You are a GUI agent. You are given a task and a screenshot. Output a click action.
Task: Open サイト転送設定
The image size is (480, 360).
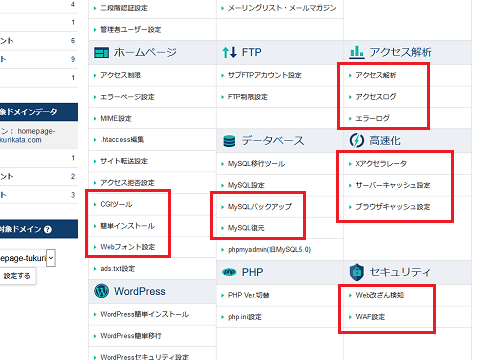(124, 161)
